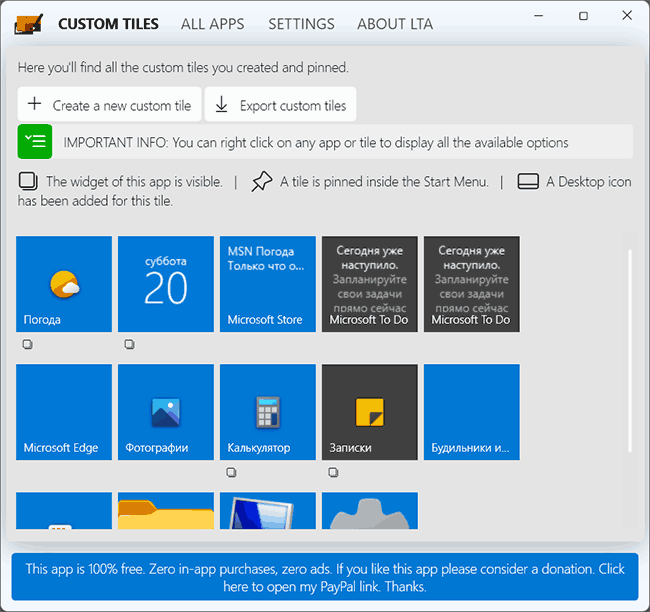Screen dimensions: 650x612
Task: Click the Desktop icon legend symbol
Action: [x=528, y=182]
